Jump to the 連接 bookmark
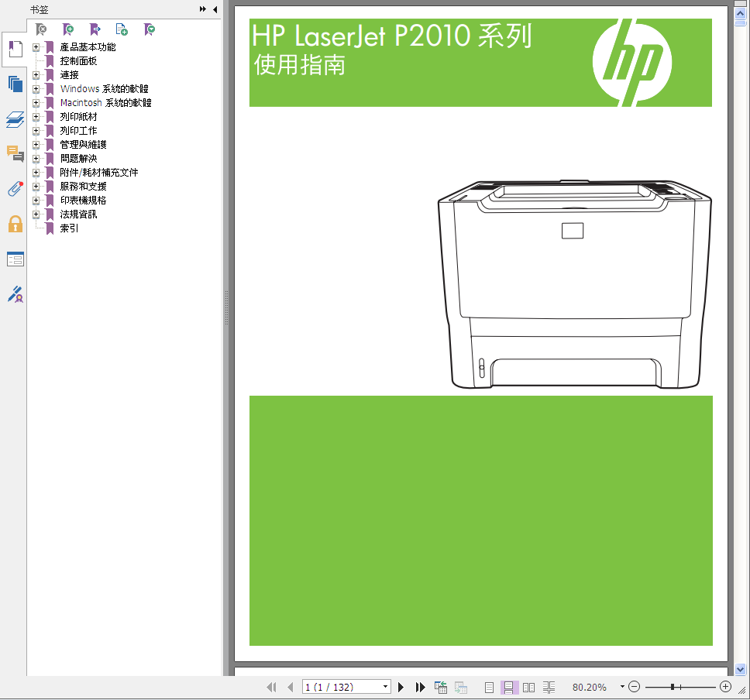 tap(70, 75)
